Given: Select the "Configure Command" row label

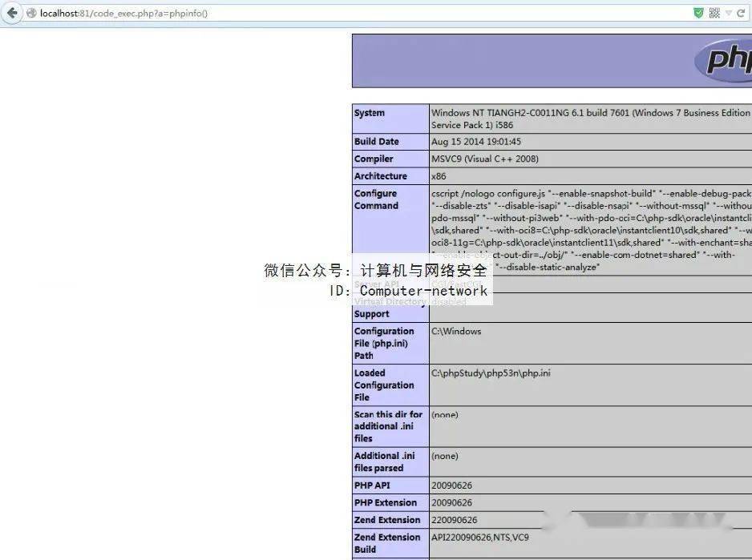Looking at the screenshot, I should [376, 199].
